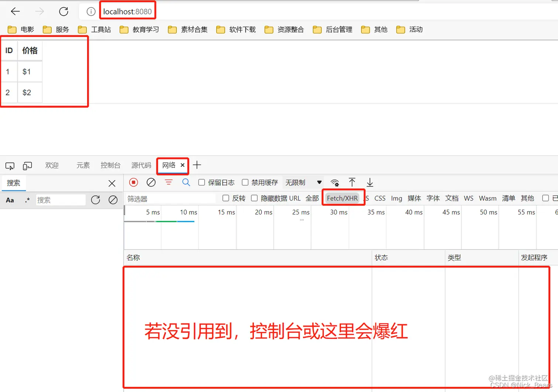This screenshot has width=558, height=392.
Task: Reload the page with the browser refresh icon
Action: 63,11
